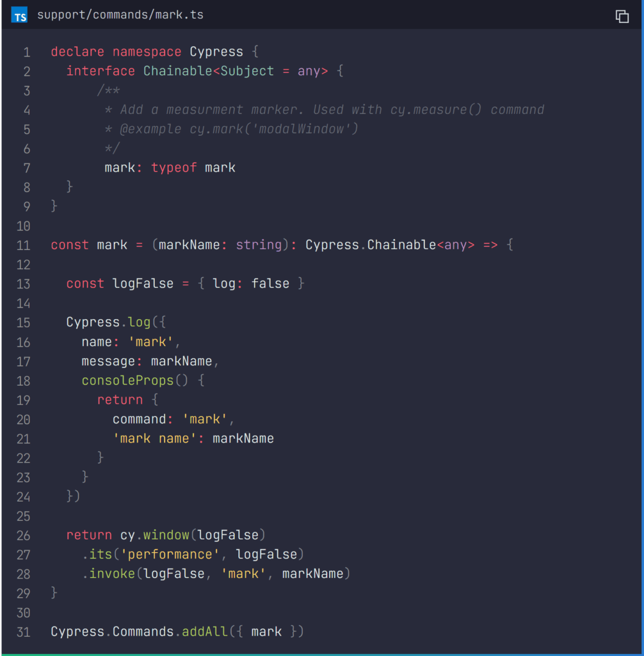The image size is (644, 656).
Task: Click 'const mark =' on line 11
Action: click(x=97, y=245)
